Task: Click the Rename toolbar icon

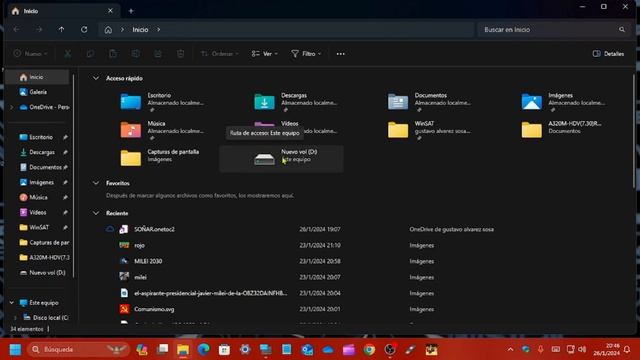Action: tap(136, 53)
